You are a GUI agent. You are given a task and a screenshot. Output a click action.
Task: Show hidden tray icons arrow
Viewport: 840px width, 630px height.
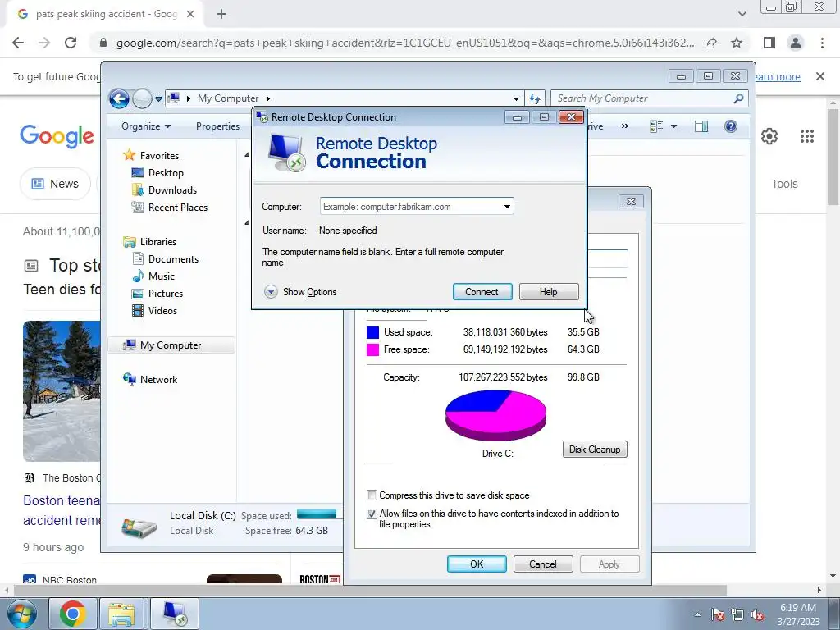697,614
